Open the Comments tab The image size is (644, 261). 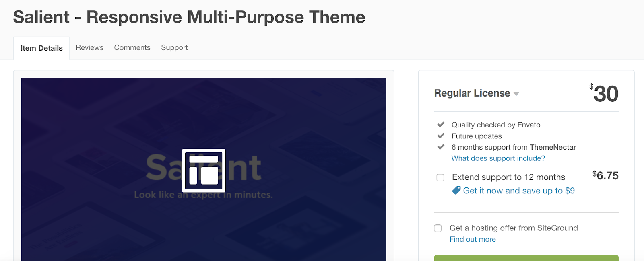(x=132, y=47)
